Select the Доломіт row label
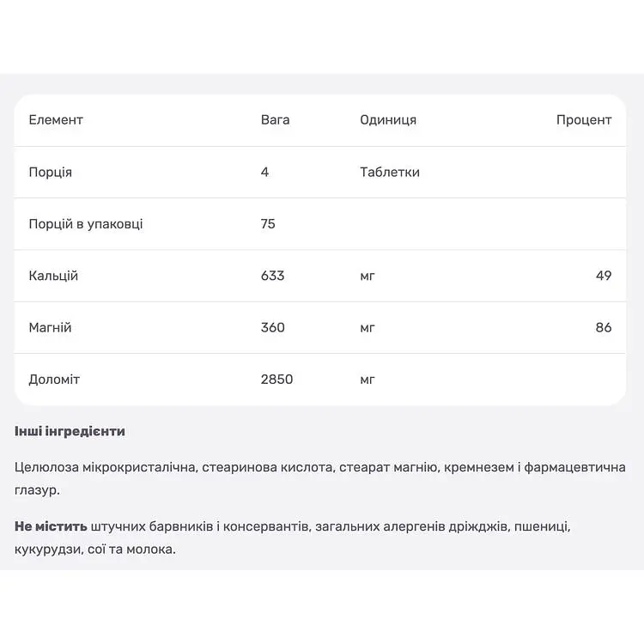644x644 pixels. tap(54, 380)
